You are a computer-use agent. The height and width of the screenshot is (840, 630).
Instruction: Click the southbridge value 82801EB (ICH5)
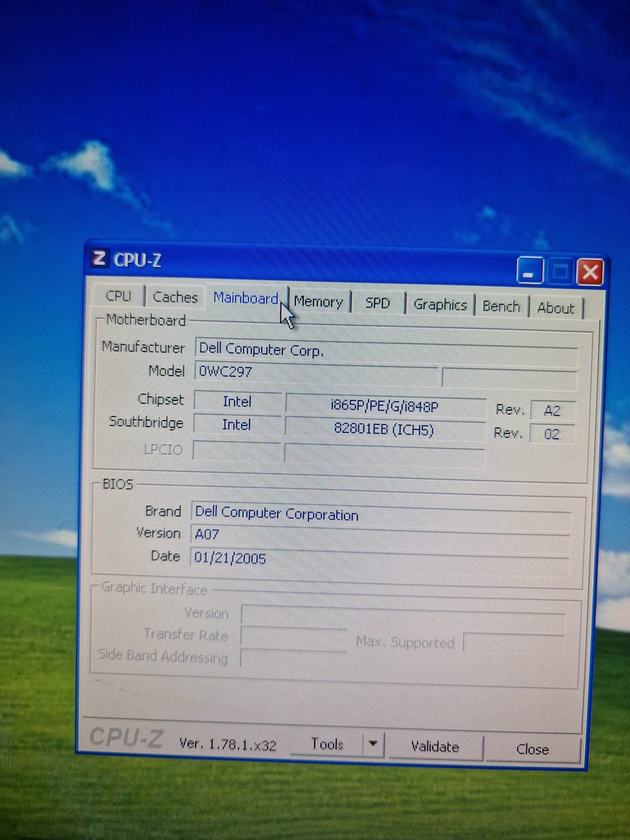coord(385,430)
